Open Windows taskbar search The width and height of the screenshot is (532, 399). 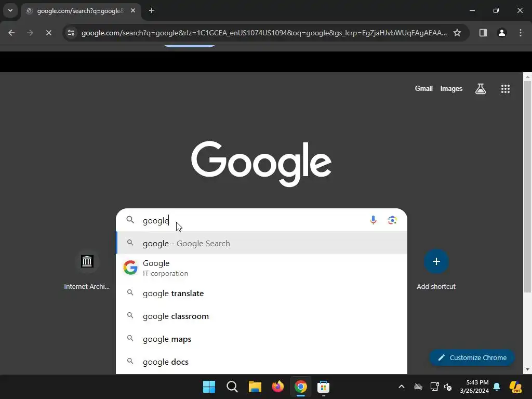click(x=232, y=387)
